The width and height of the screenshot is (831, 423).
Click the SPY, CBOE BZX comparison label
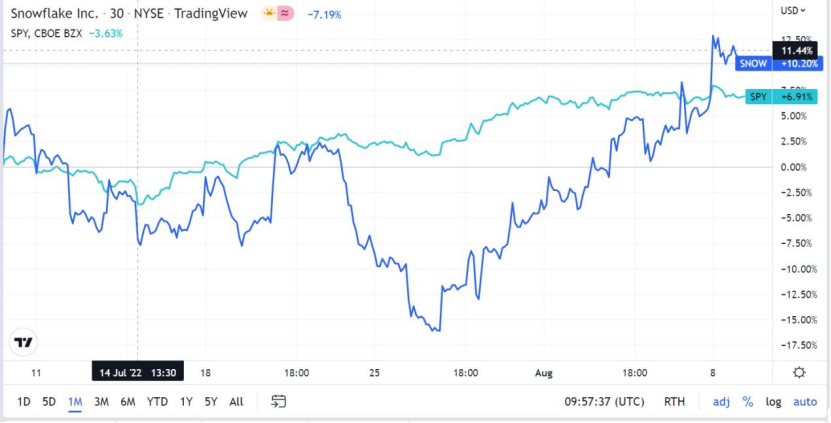click(47, 33)
